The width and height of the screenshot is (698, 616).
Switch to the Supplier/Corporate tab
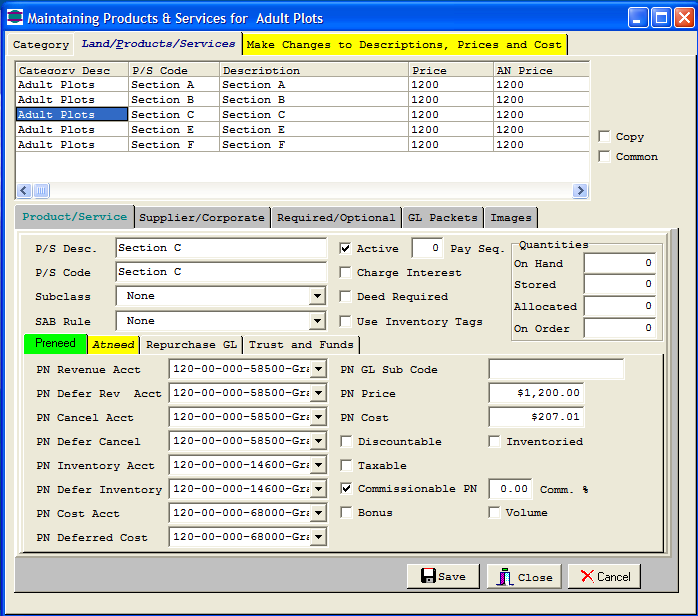pyautogui.click(x=202, y=218)
